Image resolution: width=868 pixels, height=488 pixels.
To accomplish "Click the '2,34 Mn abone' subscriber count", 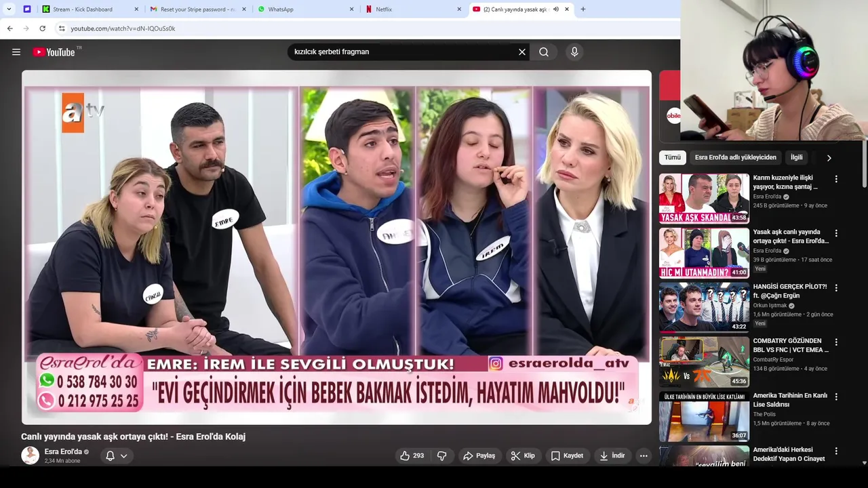I will click(62, 461).
